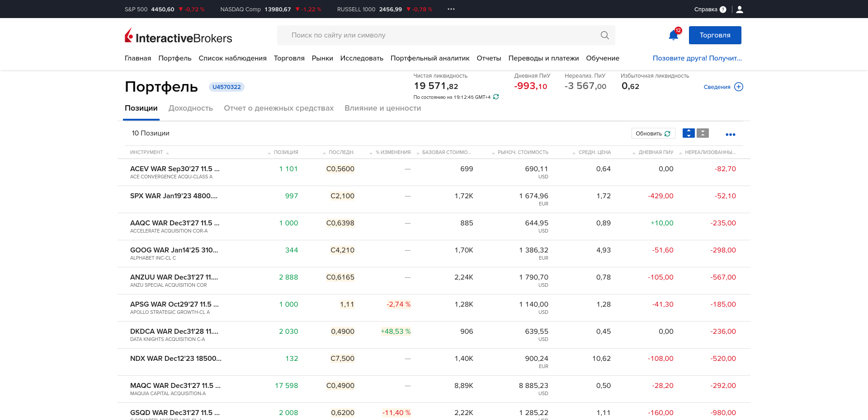Show more market indices via ellipsis
The height and width of the screenshot is (420, 868).
(451, 9)
